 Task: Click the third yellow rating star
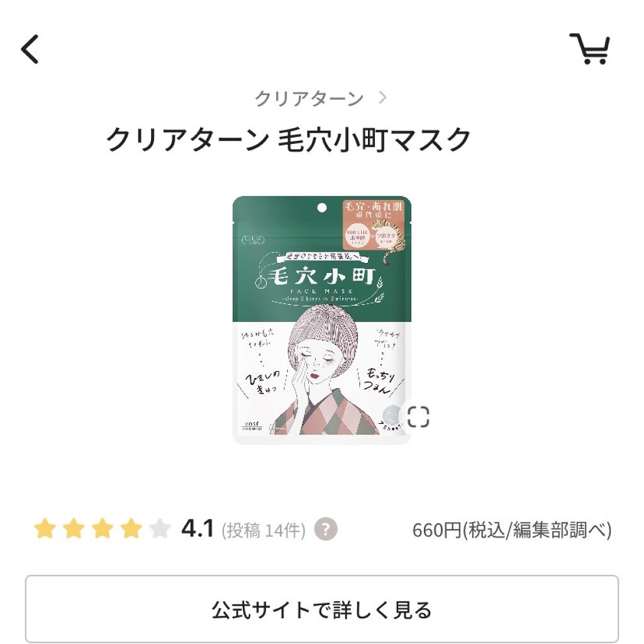click(x=103, y=528)
